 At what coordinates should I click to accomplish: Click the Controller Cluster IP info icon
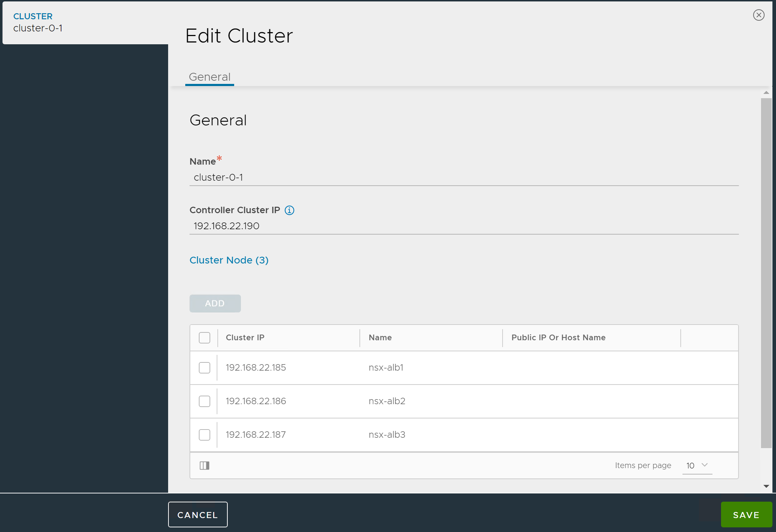click(289, 210)
